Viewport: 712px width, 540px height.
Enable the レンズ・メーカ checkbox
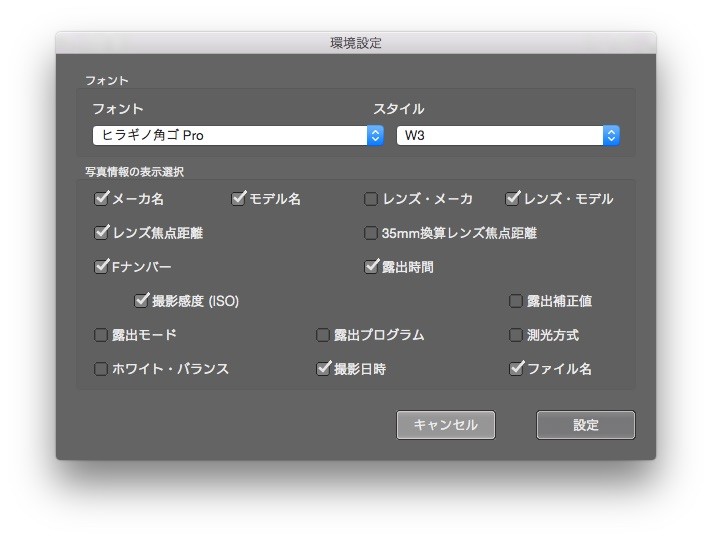point(371,199)
